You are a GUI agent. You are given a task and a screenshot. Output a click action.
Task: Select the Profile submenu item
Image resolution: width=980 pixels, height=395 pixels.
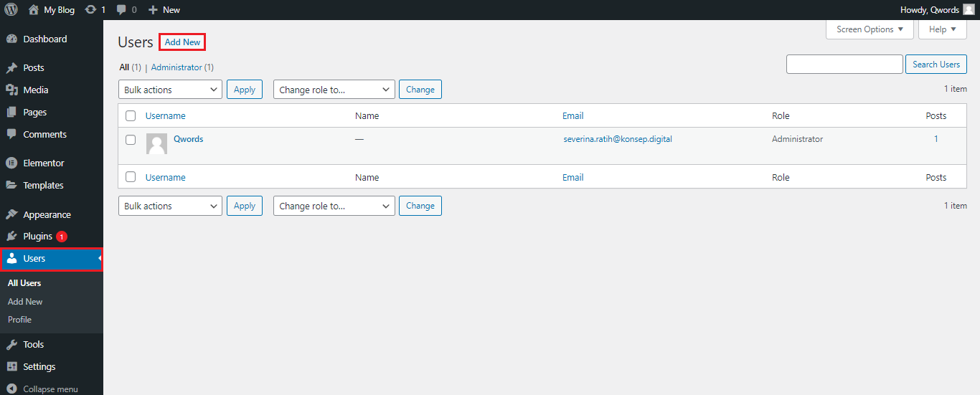(x=20, y=320)
